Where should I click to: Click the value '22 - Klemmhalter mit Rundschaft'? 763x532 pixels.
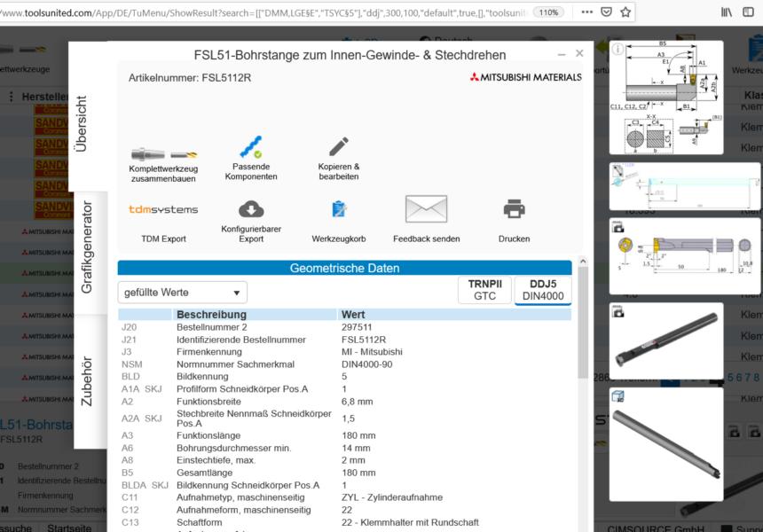pos(410,522)
